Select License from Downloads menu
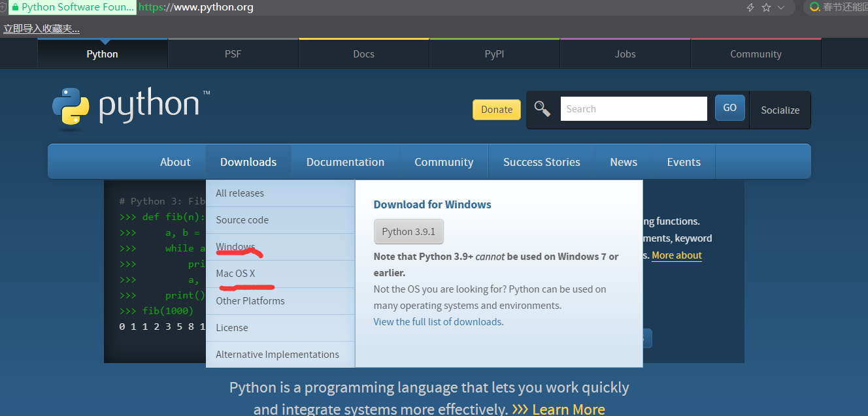 click(x=280, y=327)
